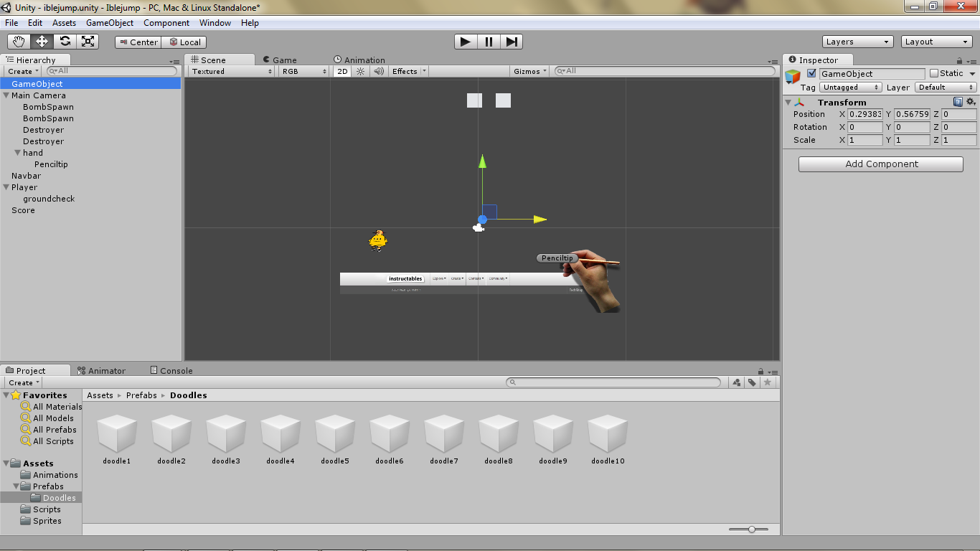Click save search star icon
The width and height of the screenshot is (980, 551).
coord(768,382)
